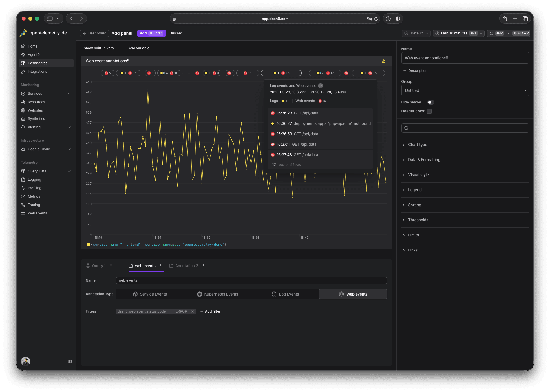This screenshot has height=392, width=550.
Task: Select Kubernetes Events annotation type
Action: click(x=218, y=294)
